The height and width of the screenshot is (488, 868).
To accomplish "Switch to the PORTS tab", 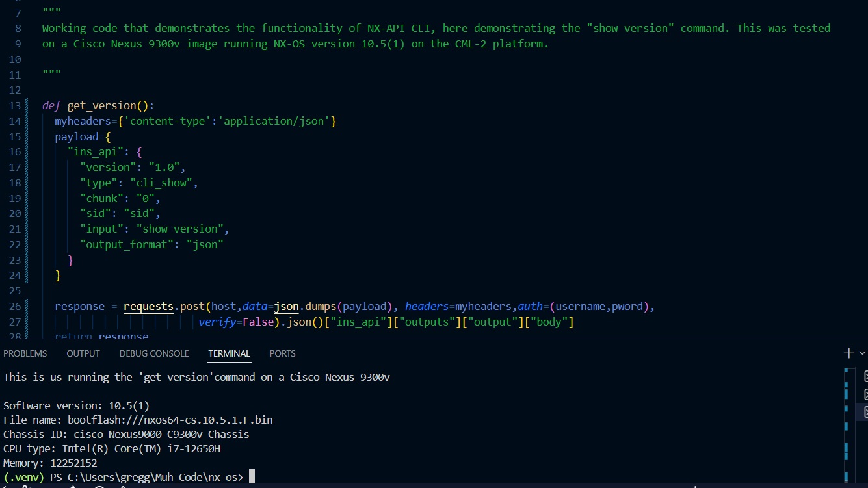I will point(282,353).
